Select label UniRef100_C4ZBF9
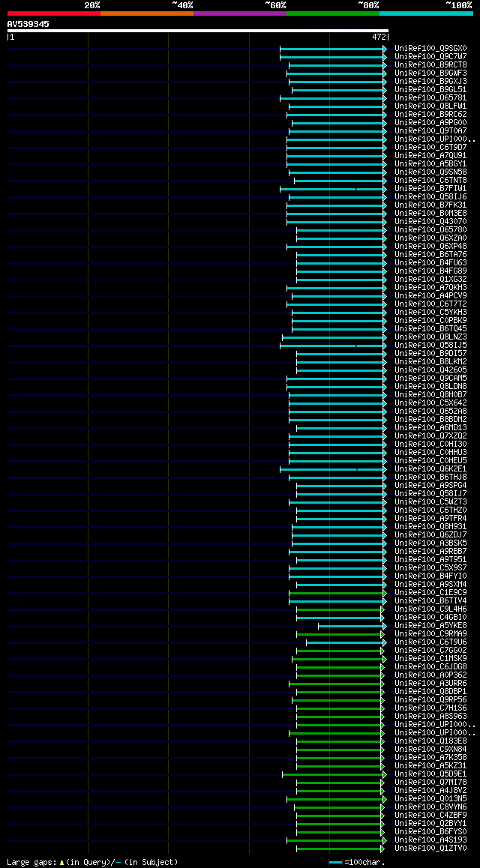Viewport: 480px width, 868px height. click(430, 816)
